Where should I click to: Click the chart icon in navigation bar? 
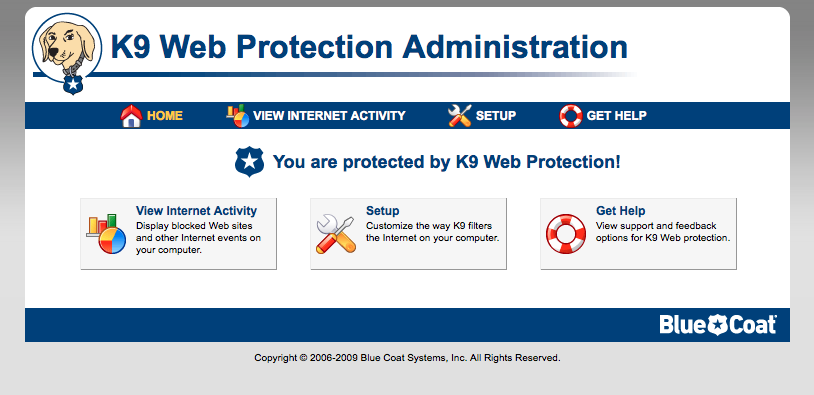click(x=238, y=116)
